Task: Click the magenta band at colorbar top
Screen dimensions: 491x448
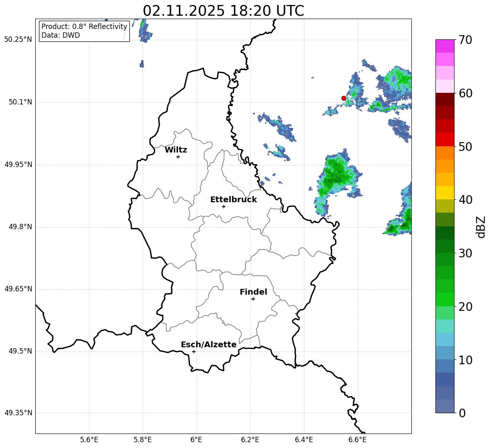Action: pyautogui.click(x=445, y=46)
